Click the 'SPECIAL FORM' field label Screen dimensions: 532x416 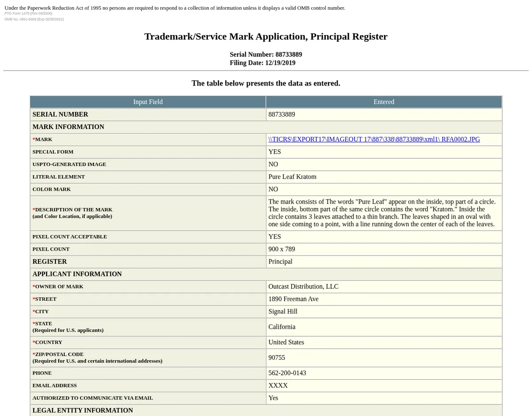[53, 152]
